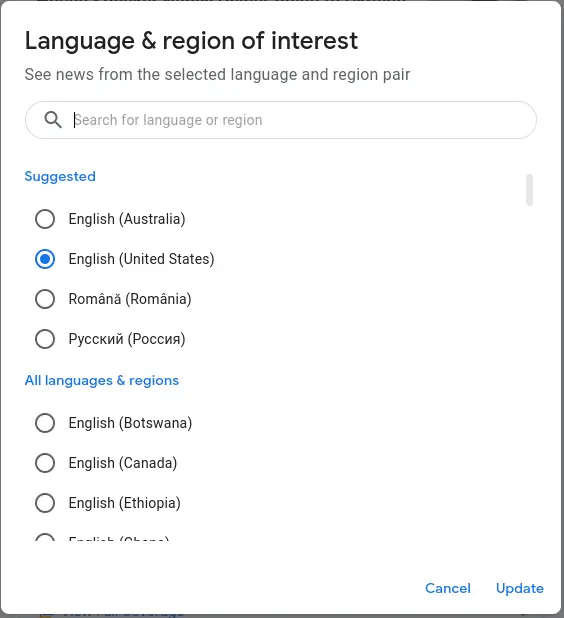Viewport: 564px width, 618px height.
Task: Click the 'Suggested' section heading
Action: pos(60,177)
